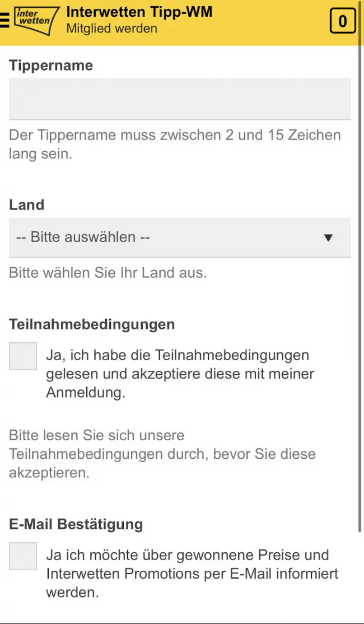Click the Land field label
This screenshot has width=364, height=624.
tap(26, 204)
